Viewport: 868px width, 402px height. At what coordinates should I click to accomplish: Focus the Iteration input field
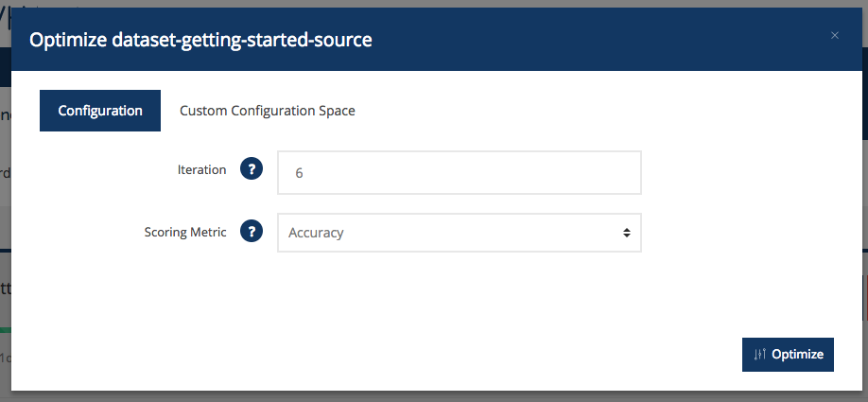coord(459,173)
